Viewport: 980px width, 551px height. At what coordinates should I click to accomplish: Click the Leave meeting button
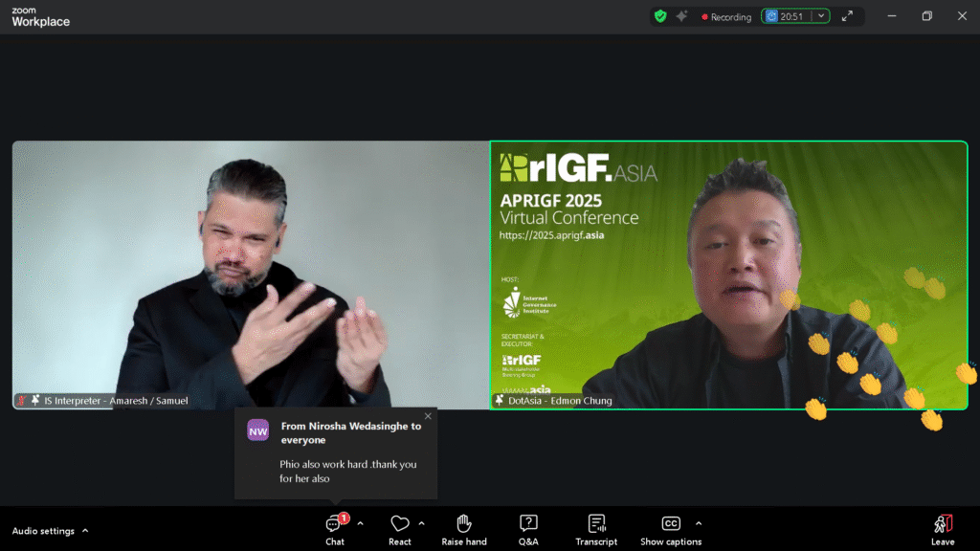943,529
